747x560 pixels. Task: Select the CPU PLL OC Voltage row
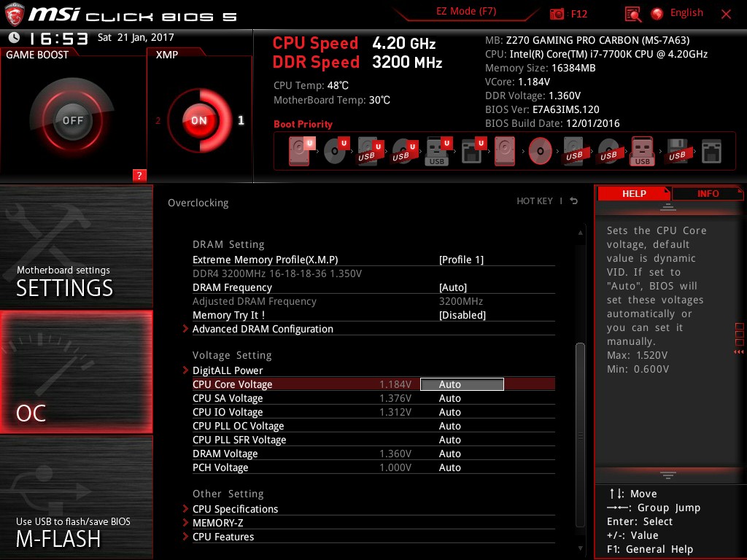(x=374, y=426)
